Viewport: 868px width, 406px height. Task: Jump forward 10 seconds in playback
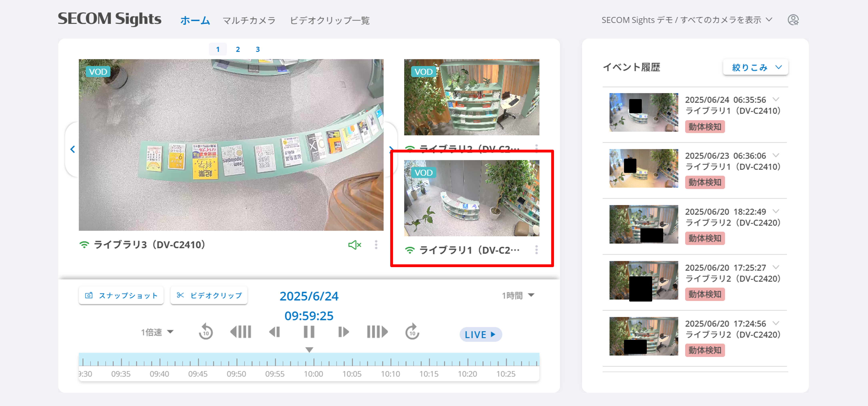pyautogui.click(x=412, y=332)
